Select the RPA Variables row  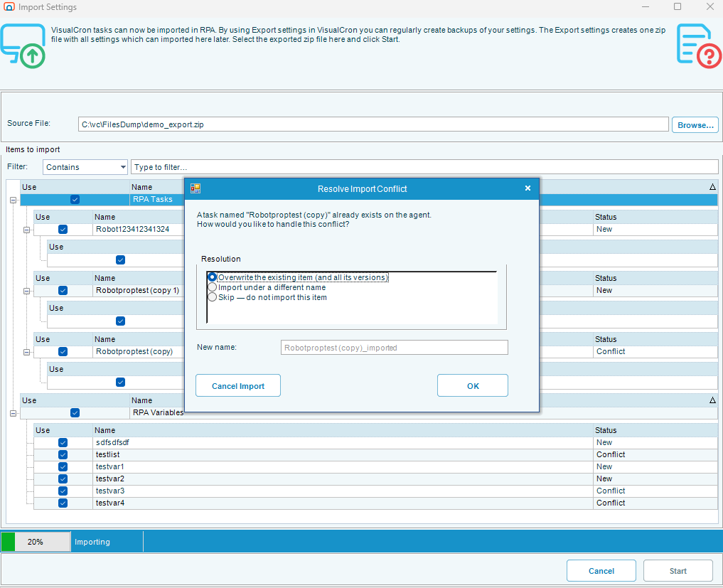tap(369, 413)
